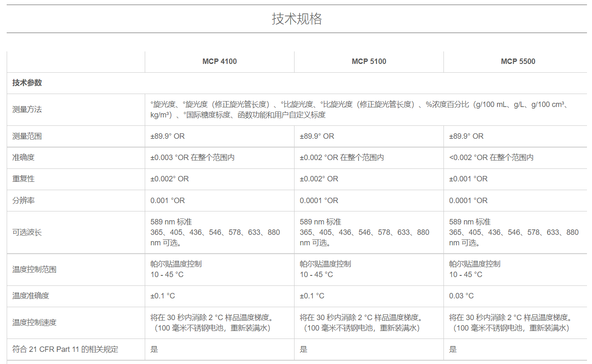Click the 测量方法 row label
Screen dimensions: 592x364
point(27,109)
